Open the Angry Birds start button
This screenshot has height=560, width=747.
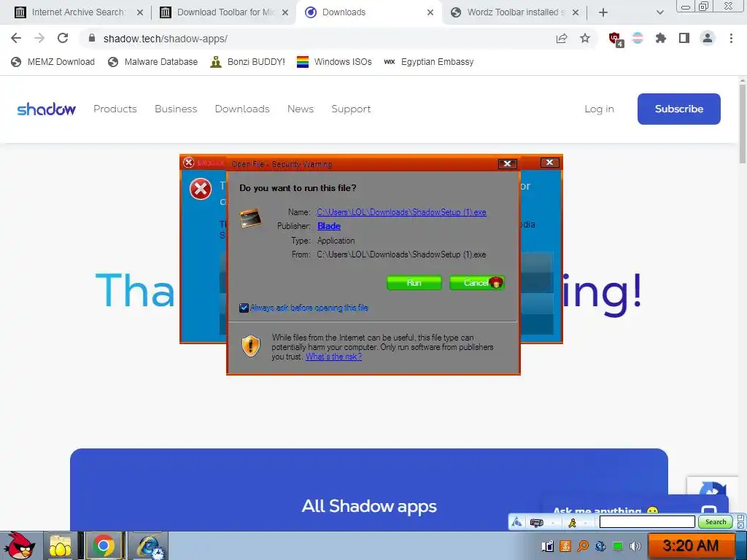point(18,545)
